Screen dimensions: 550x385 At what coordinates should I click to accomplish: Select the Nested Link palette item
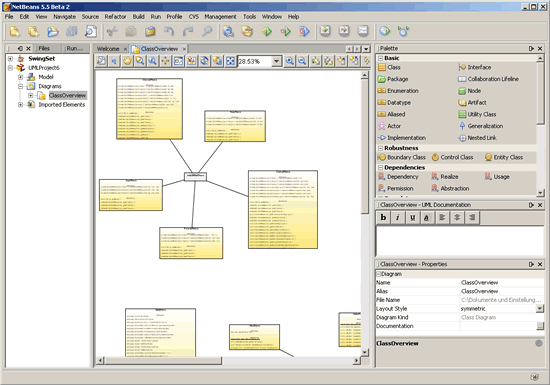(x=478, y=138)
